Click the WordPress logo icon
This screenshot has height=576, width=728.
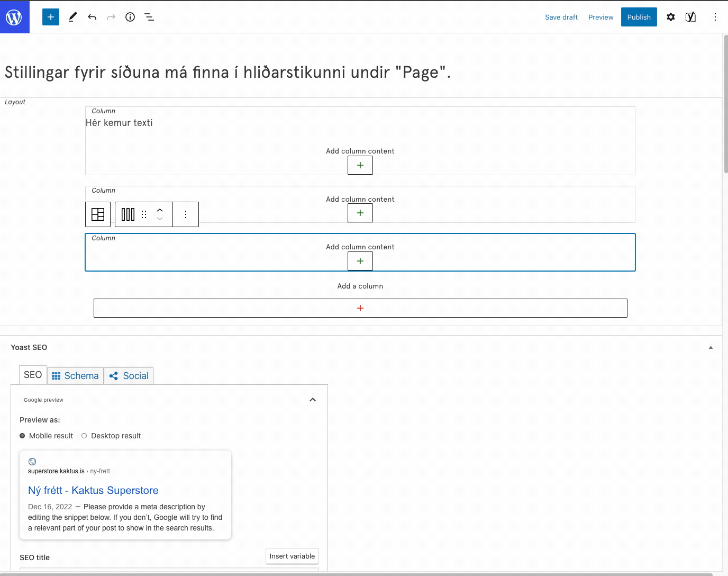tap(14, 17)
